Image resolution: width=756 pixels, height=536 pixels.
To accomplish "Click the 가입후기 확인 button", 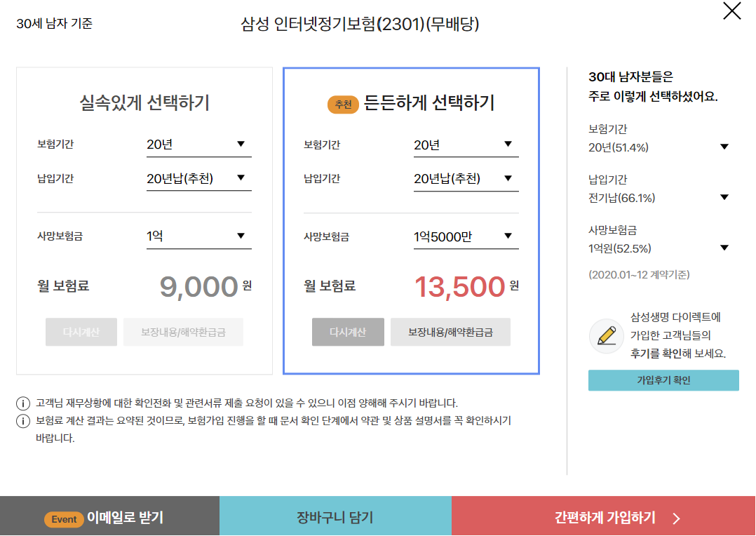I will click(663, 380).
